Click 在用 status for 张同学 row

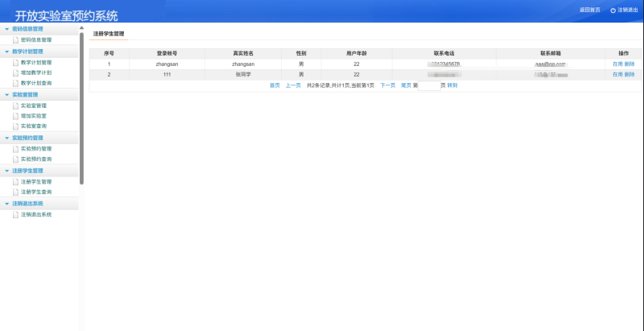tap(617, 75)
